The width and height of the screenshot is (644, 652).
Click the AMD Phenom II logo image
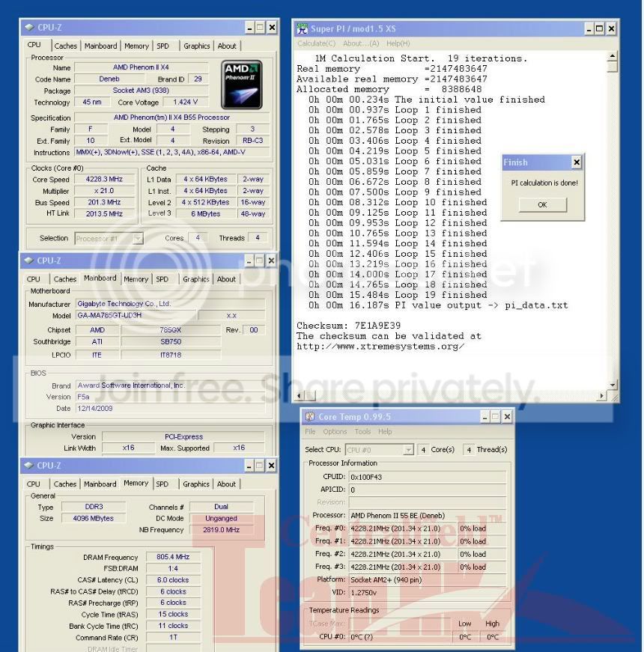pyautogui.click(x=242, y=84)
